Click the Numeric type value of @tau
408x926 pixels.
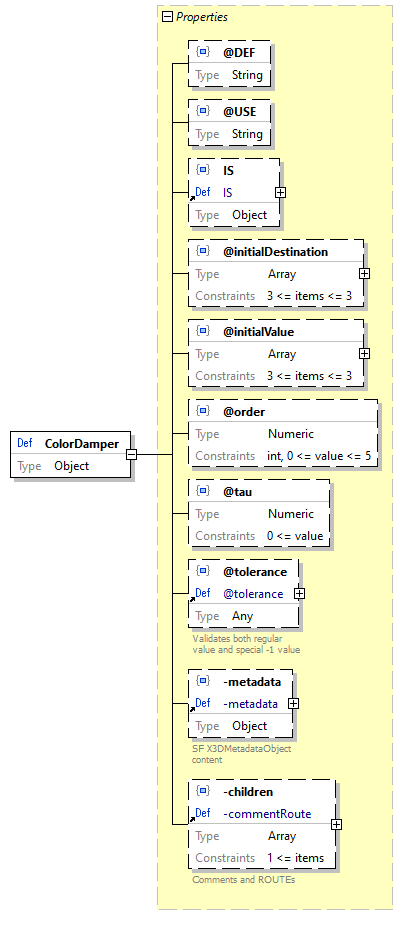291,514
